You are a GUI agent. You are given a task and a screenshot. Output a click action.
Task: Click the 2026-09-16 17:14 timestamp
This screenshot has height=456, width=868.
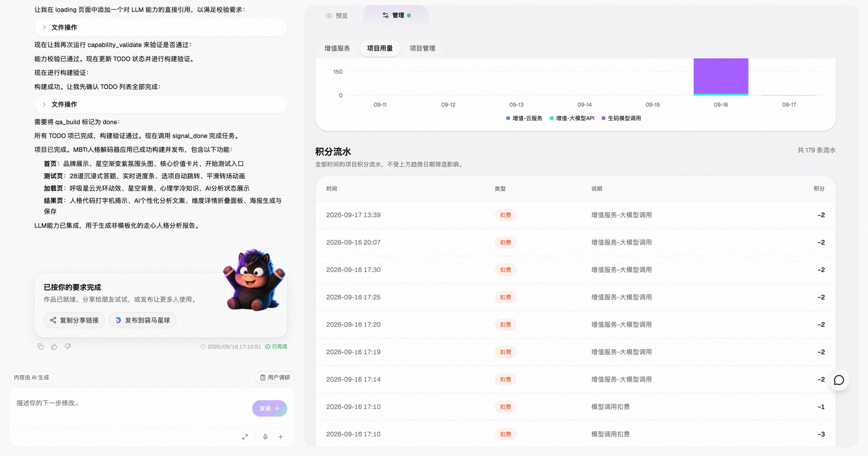[x=353, y=379]
